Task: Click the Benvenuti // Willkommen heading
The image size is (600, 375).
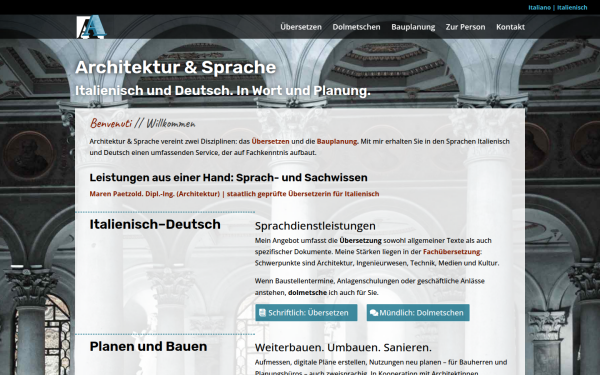Action: tap(142, 123)
